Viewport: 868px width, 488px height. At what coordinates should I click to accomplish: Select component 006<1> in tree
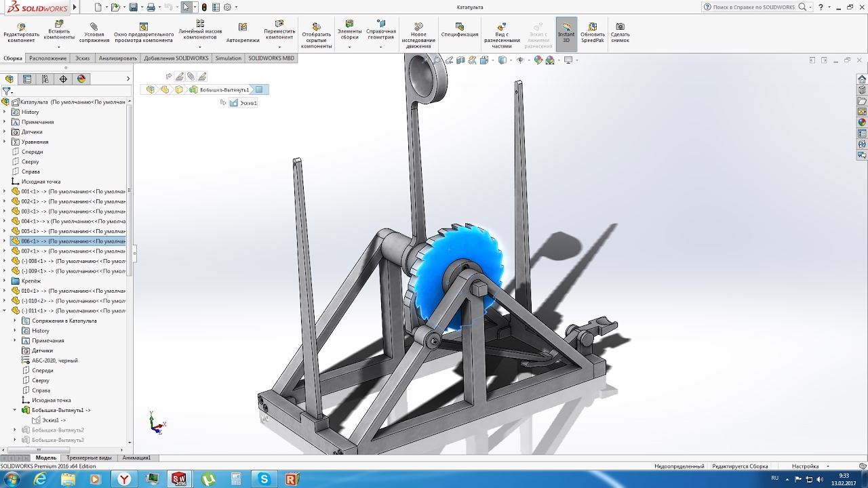pyautogui.click(x=68, y=241)
